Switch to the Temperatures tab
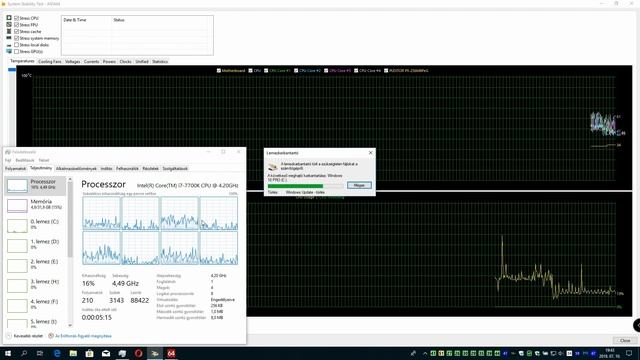Viewport: 640px width, 360px height. [22, 61]
